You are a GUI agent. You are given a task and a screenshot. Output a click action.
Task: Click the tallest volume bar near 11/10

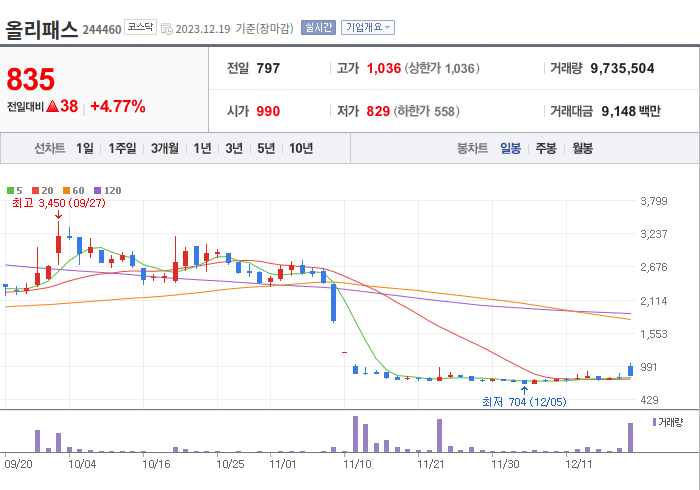355,434
